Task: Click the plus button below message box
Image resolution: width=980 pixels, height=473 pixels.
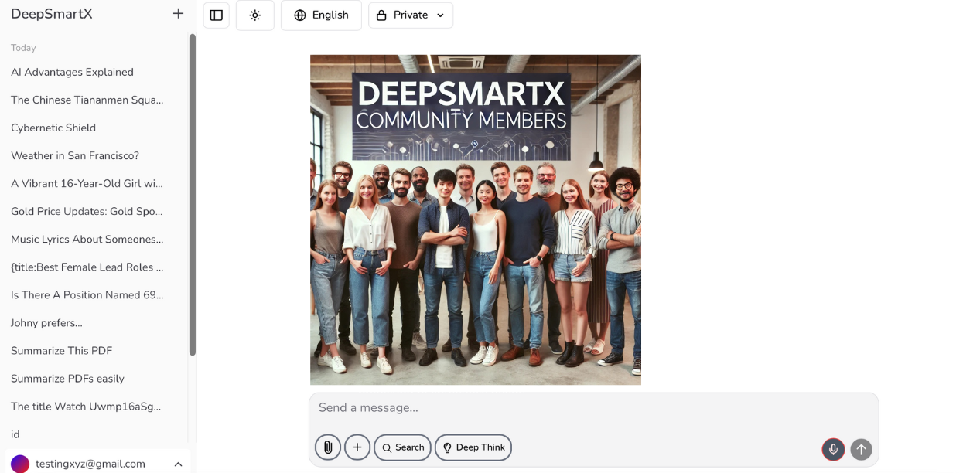Action: (x=357, y=447)
